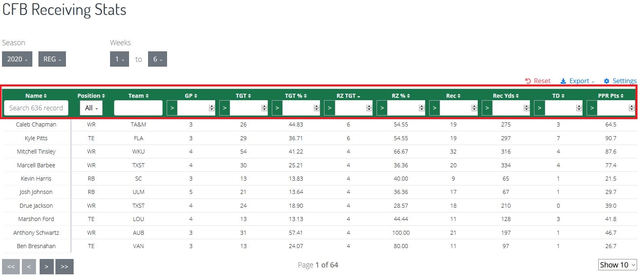The width and height of the screenshot is (644, 280).
Task: Click the Search 636 records name field
Action: tap(36, 108)
